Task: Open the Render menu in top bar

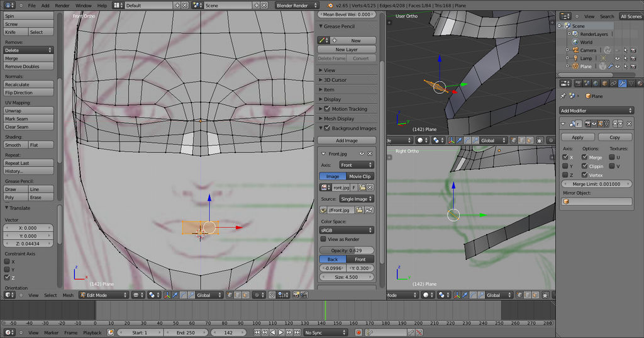Action: click(62, 5)
